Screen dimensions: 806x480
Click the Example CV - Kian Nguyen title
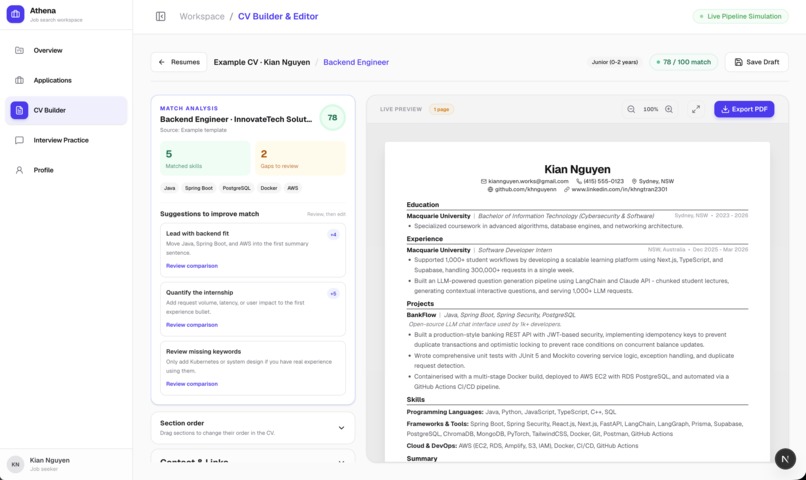[x=262, y=62]
